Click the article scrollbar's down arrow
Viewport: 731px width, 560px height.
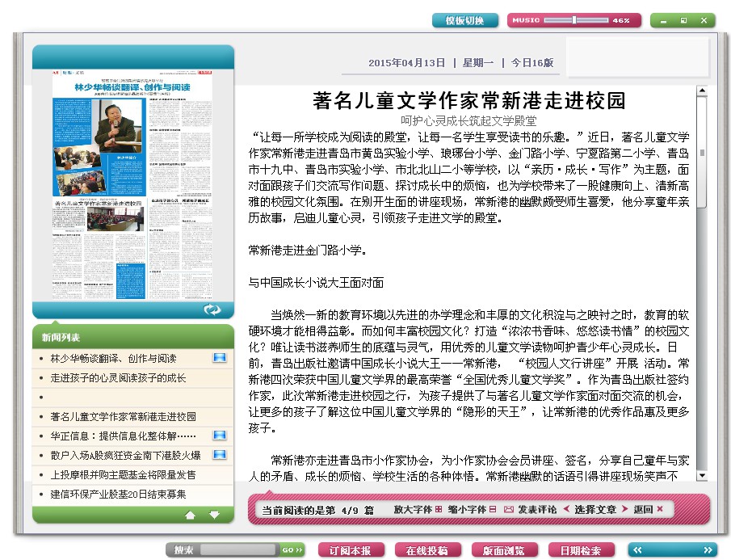point(702,476)
